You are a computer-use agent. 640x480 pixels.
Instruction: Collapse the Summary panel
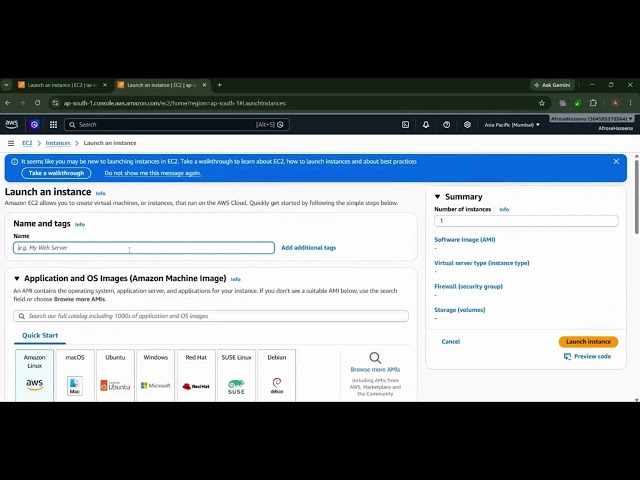(x=438, y=197)
